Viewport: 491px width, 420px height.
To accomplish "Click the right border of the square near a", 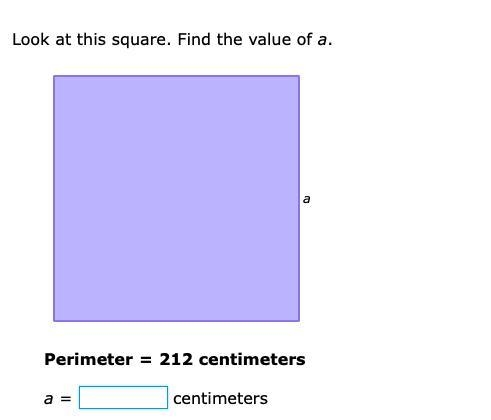I will click(x=299, y=199).
